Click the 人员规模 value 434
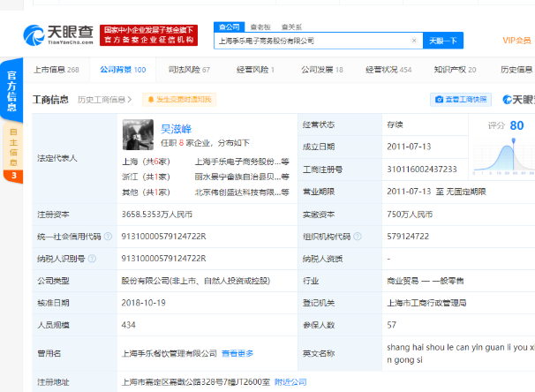 coord(128,325)
